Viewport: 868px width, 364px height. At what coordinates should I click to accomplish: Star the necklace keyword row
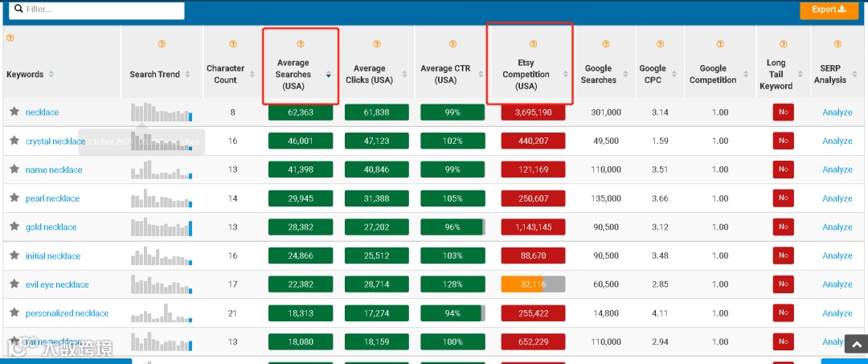coord(14,112)
